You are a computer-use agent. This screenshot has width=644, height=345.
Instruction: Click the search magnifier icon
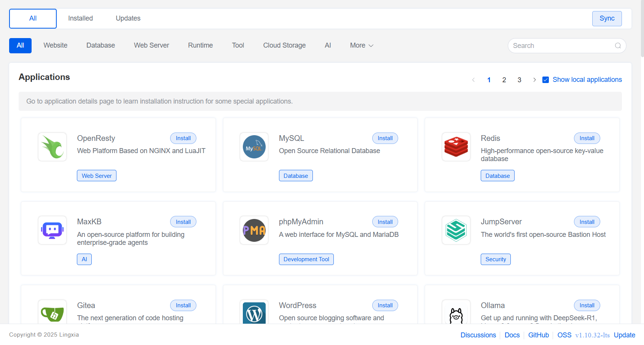pyautogui.click(x=618, y=46)
